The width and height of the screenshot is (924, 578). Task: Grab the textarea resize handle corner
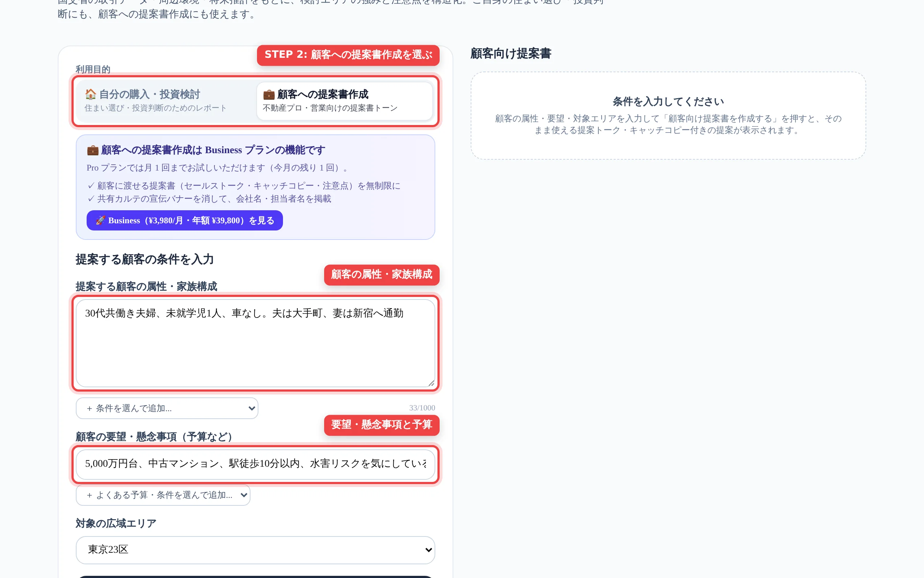point(431,383)
